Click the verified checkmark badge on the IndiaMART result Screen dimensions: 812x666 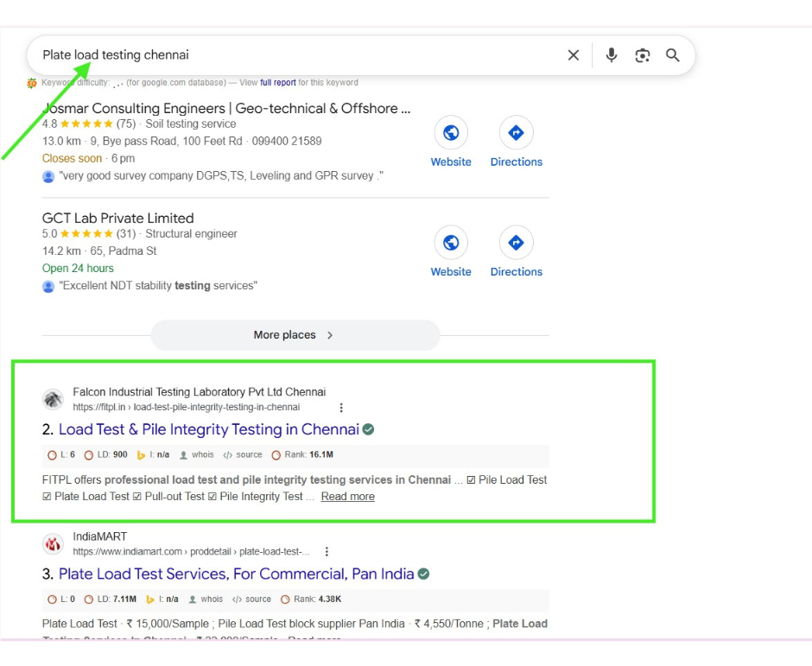tap(423, 574)
